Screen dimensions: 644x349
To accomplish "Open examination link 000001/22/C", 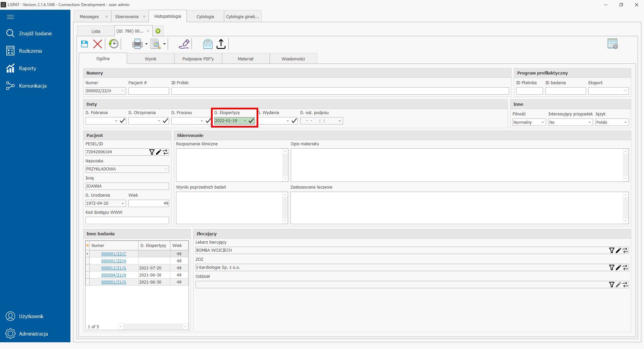I will pos(114,254).
